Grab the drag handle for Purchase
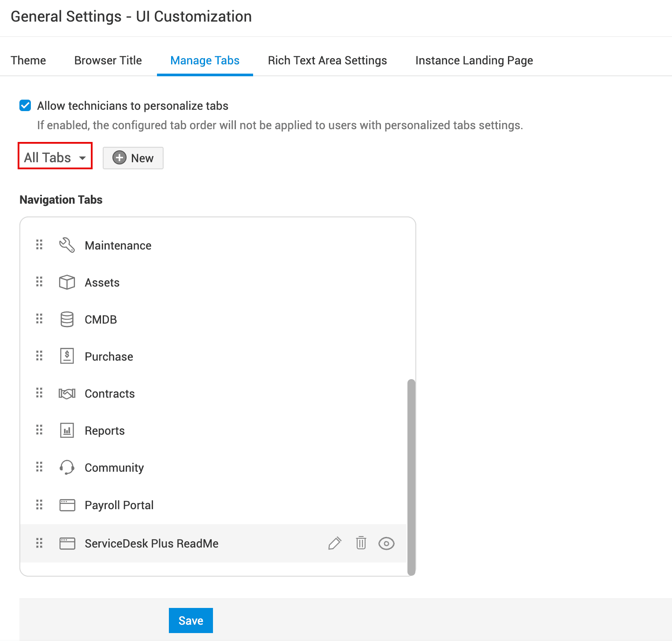Viewport: 672px width, 641px height. (39, 356)
